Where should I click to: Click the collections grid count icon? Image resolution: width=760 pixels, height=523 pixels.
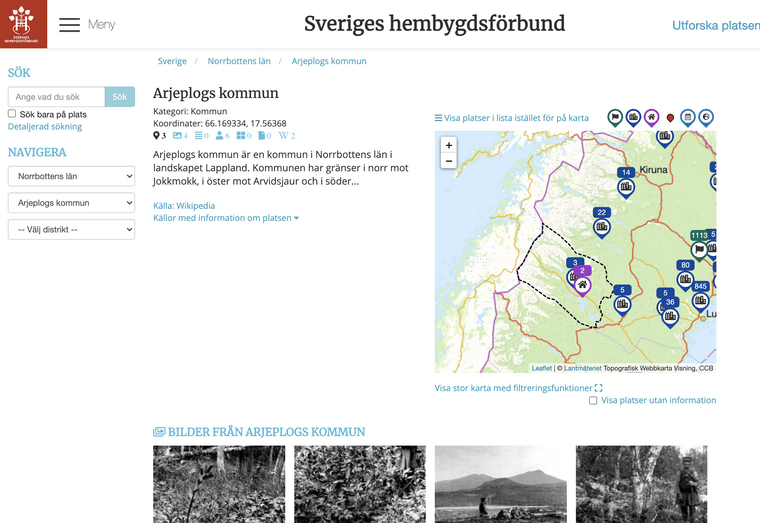coord(240,136)
